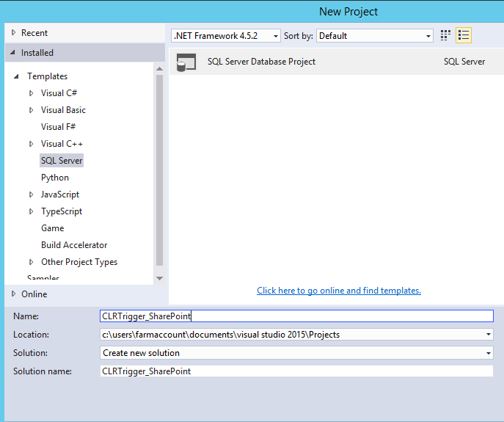Select Visual F# template category

[58, 127]
